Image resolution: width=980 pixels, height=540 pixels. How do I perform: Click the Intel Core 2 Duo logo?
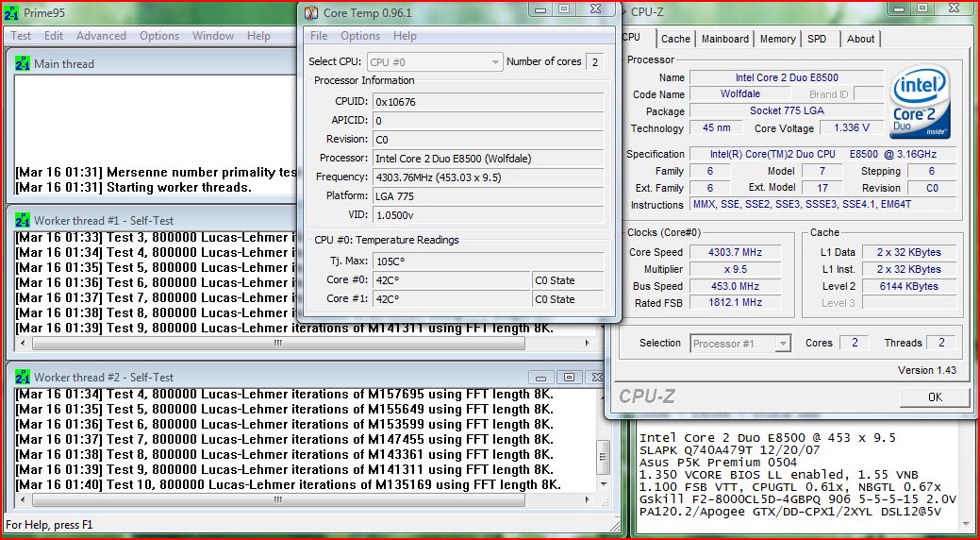click(x=922, y=103)
